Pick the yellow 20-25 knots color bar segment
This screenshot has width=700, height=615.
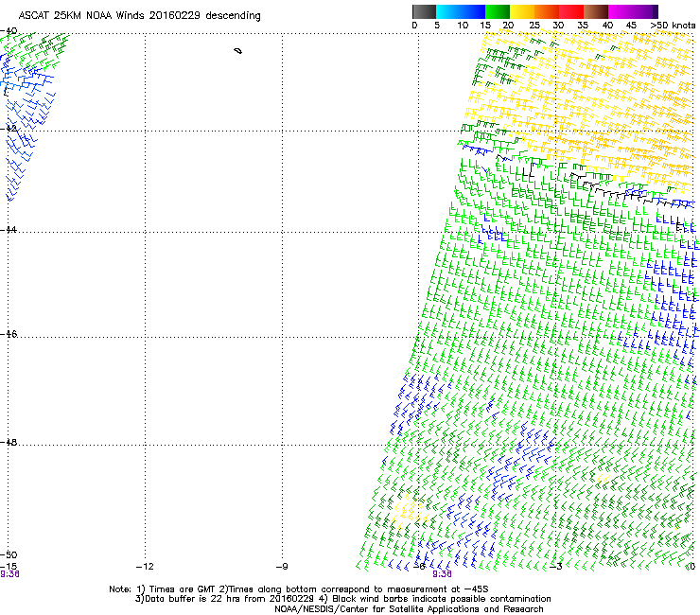pyautogui.click(x=522, y=11)
